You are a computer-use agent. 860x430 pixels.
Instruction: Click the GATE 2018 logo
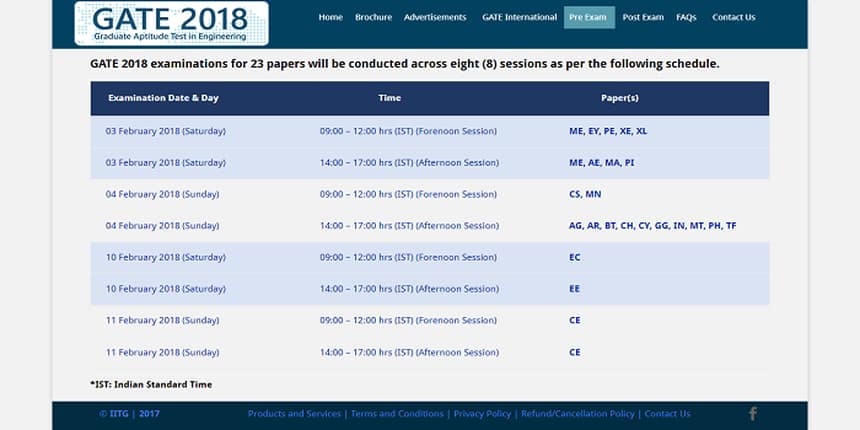172,24
